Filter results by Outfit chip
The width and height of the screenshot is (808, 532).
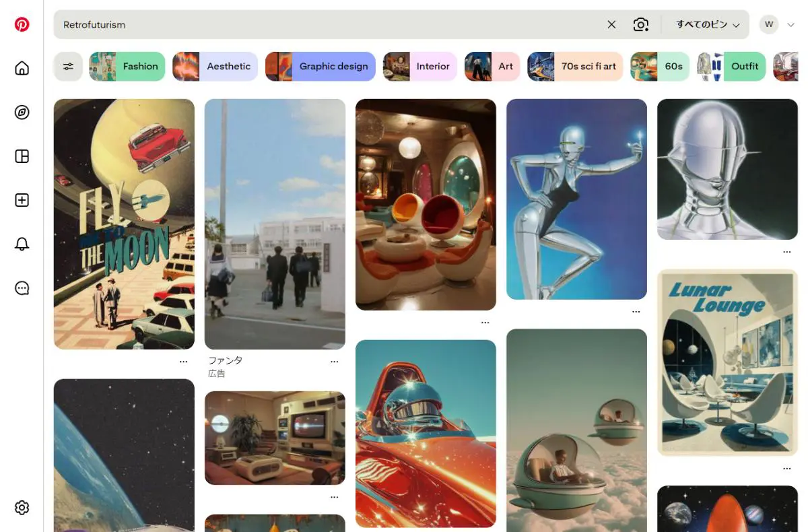point(731,66)
